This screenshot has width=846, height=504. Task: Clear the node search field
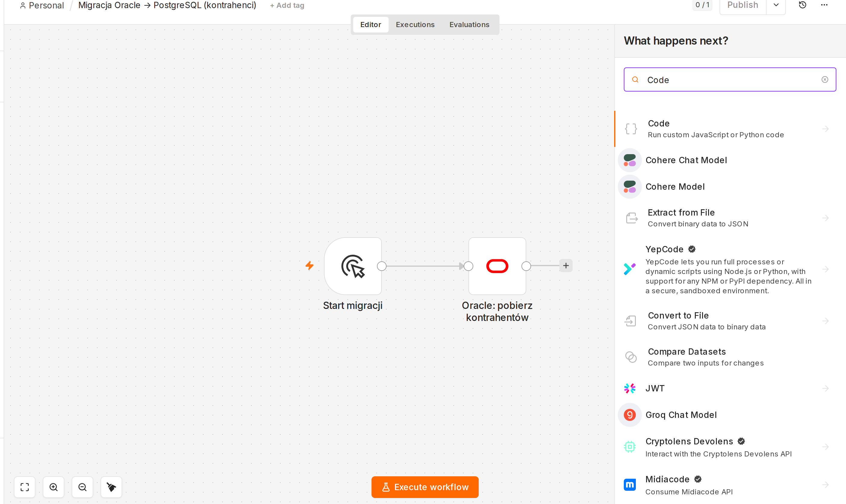tap(825, 79)
